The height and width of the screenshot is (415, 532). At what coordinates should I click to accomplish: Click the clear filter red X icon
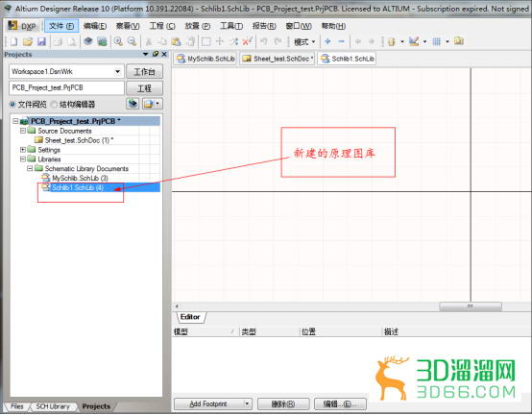pyautogui.click(x=248, y=41)
